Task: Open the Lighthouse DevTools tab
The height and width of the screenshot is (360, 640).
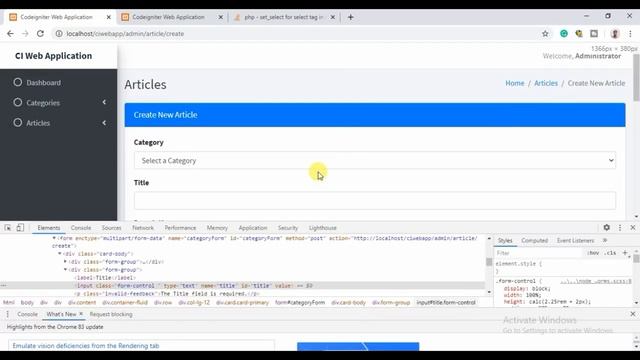Action: (x=322, y=228)
